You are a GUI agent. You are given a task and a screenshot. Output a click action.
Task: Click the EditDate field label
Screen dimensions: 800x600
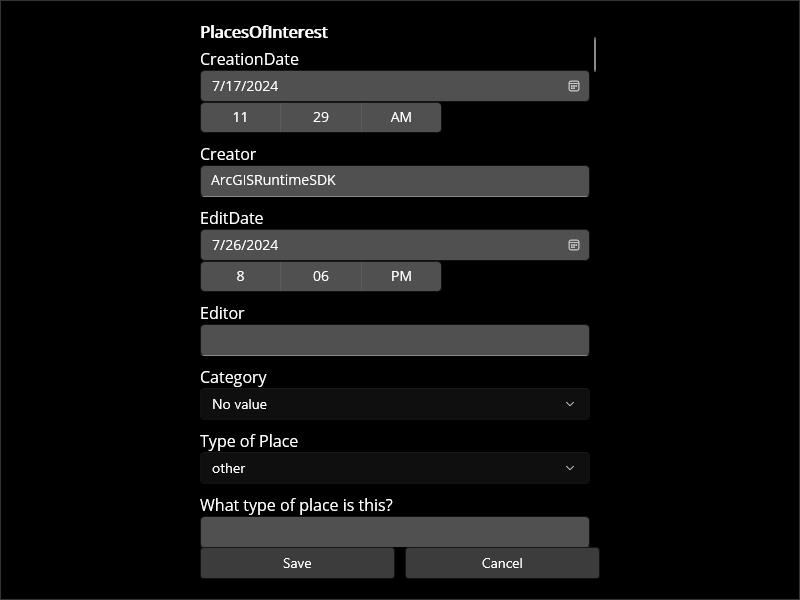(232, 218)
